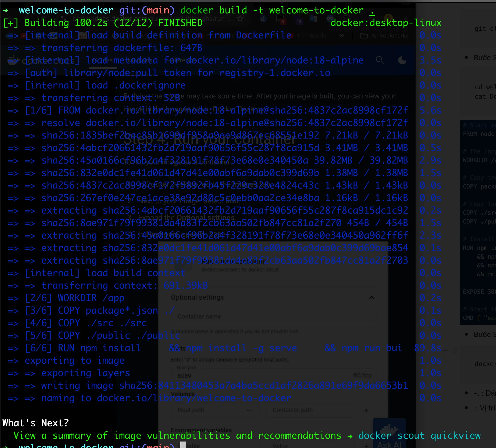Click the "docker scout quickview" command text

tap(419, 435)
